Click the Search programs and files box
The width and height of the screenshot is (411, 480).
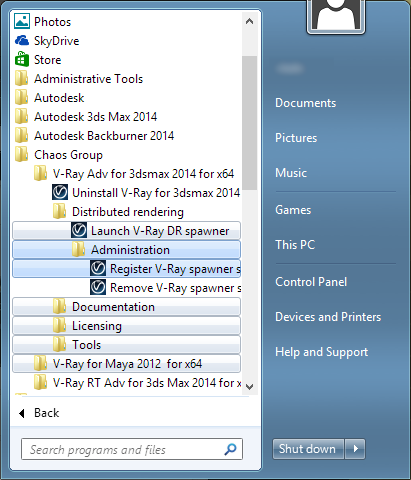pos(132,449)
